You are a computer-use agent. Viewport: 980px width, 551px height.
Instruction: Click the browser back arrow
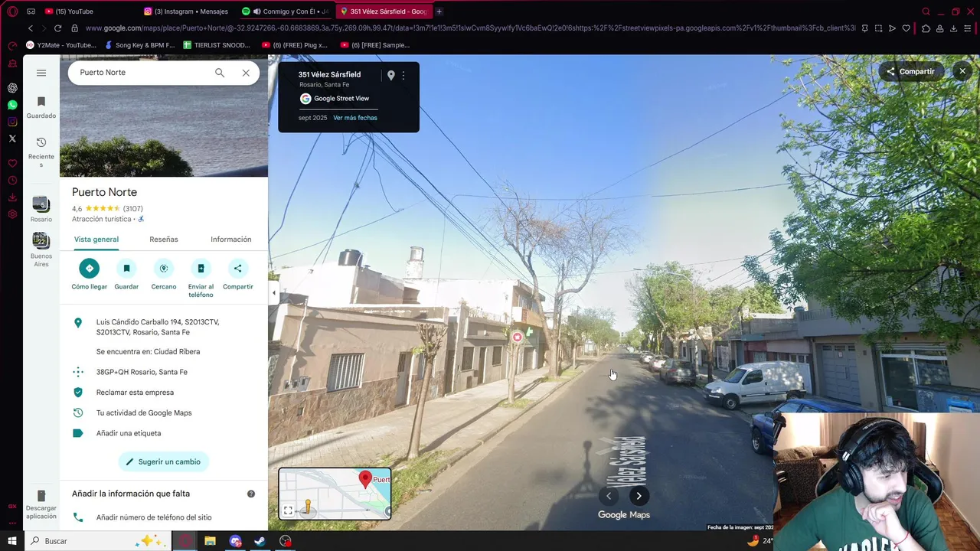pyautogui.click(x=31, y=28)
